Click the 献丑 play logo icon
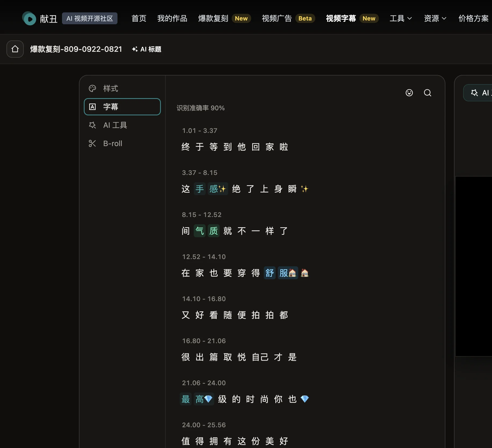The image size is (492, 448). (x=29, y=18)
